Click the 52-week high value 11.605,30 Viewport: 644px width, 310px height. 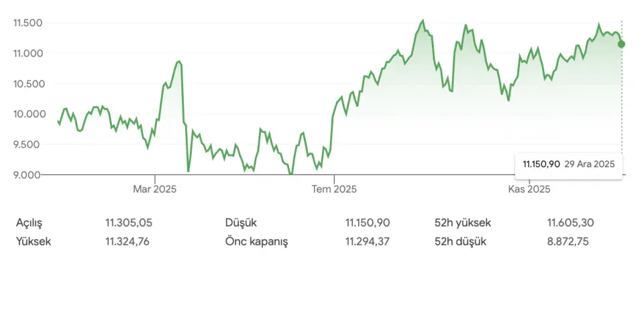tap(571, 223)
